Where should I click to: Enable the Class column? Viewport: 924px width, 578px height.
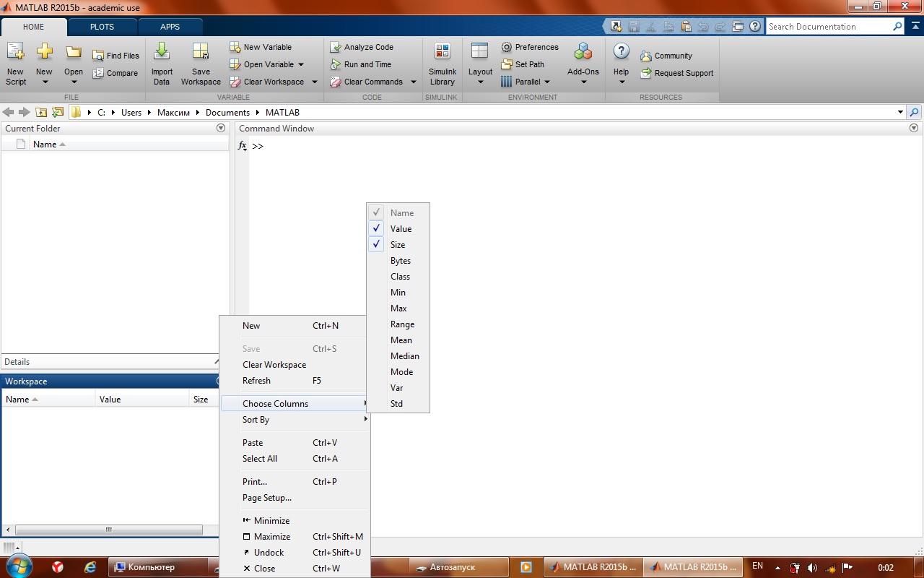[x=398, y=277]
